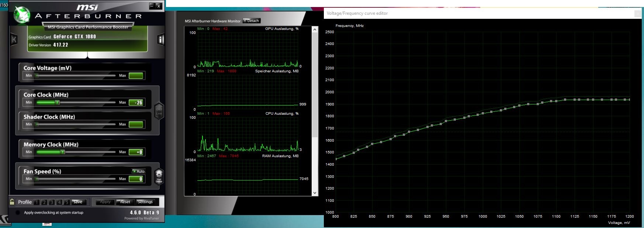The height and width of the screenshot is (228, 644).
Task: Toggle the profile lock padlock icon
Action: click(x=12, y=202)
